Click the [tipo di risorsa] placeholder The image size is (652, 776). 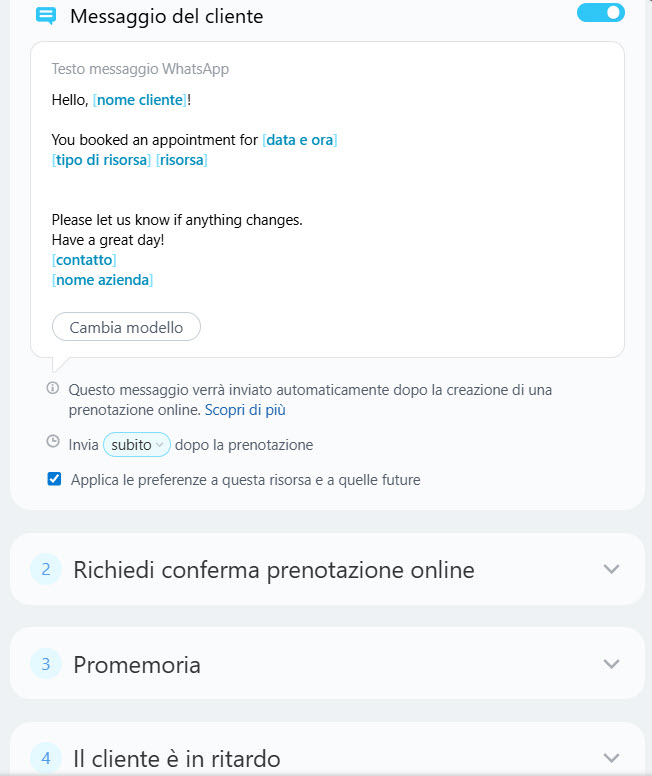pos(102,160)
